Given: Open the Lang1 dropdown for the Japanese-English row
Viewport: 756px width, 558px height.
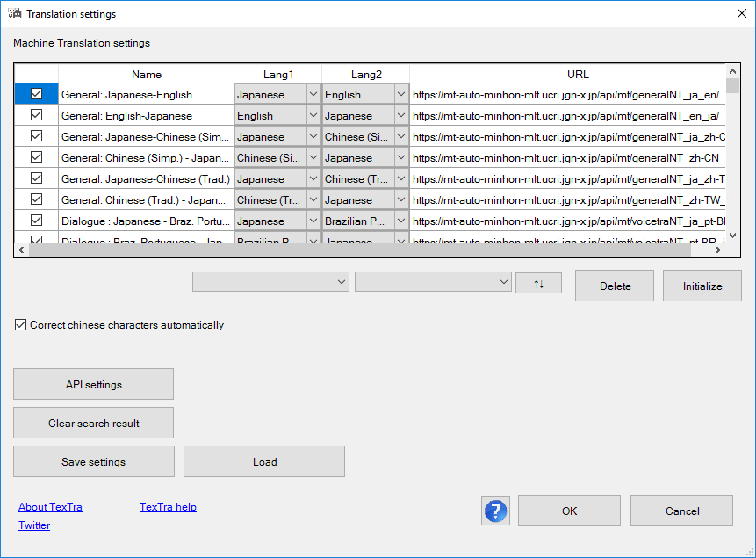Looking at the screenshot, I should pyautogui.click(x=313, y=94).
